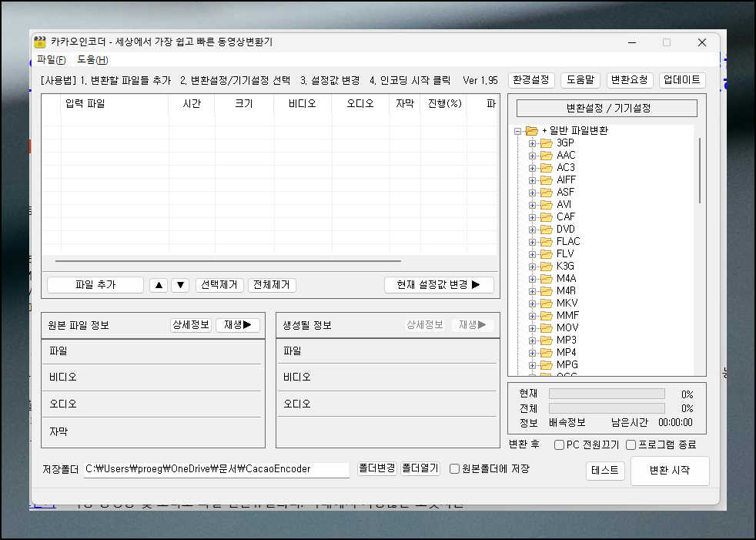This screenshot has height=540, width=756.
Task: Click the FLV folder icon
Action: coord(547,254)
